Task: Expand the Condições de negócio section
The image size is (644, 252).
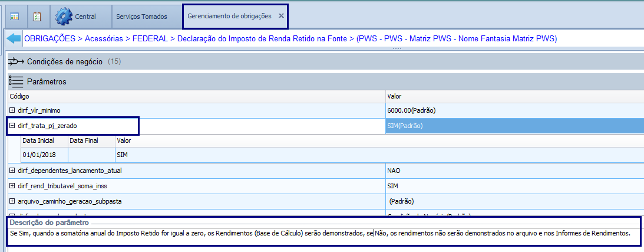Action: coord(326,61)
